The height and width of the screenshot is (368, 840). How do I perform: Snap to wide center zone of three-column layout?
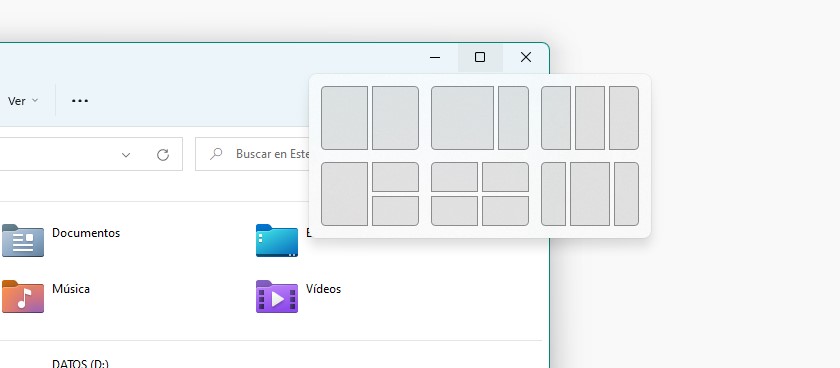click(x=590, y=194)
